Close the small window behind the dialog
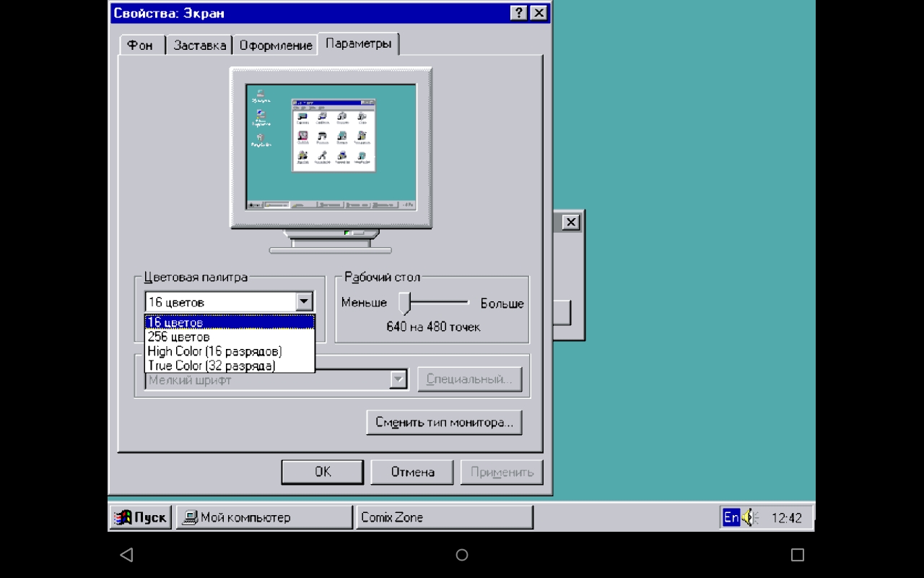The image size is (924, 578). point(570,223)
